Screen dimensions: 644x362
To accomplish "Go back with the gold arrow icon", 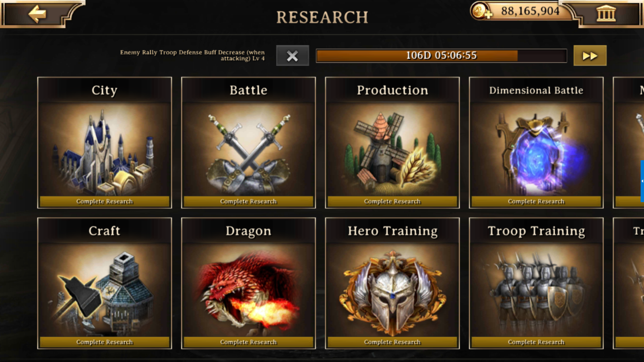I will 37,14.
